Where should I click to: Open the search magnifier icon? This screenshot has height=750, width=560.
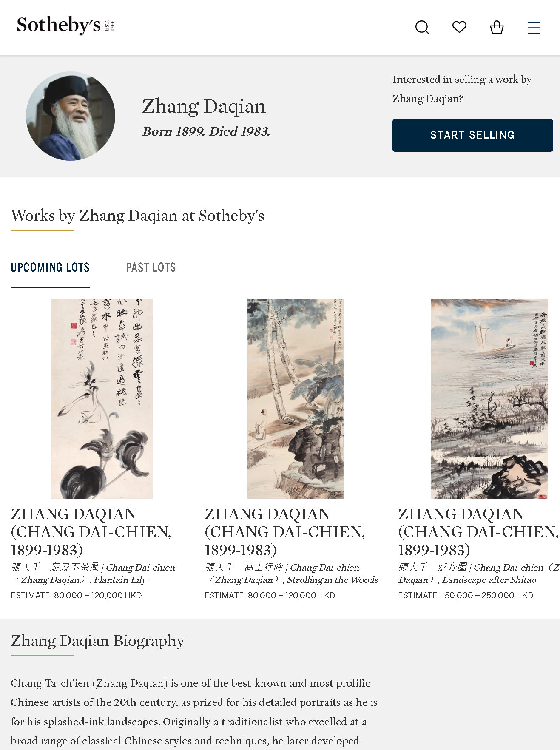pyautogui.click(x=422, y=28)
